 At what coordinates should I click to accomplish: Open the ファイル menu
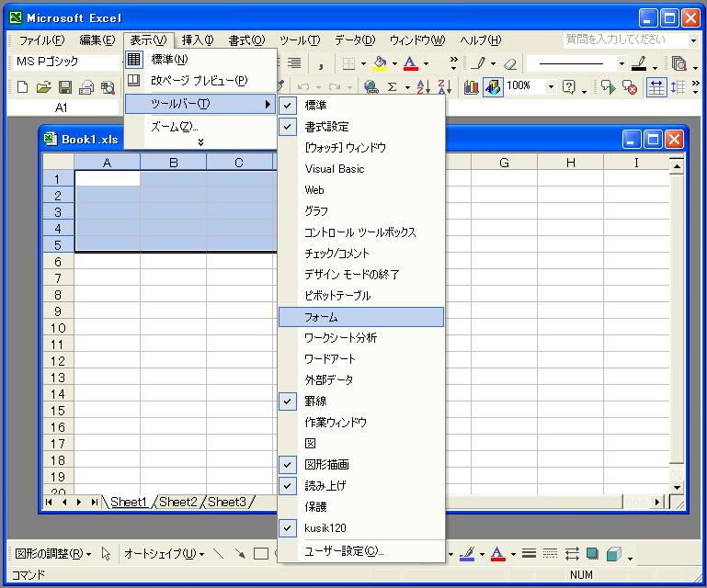click(x=41, y=40)
